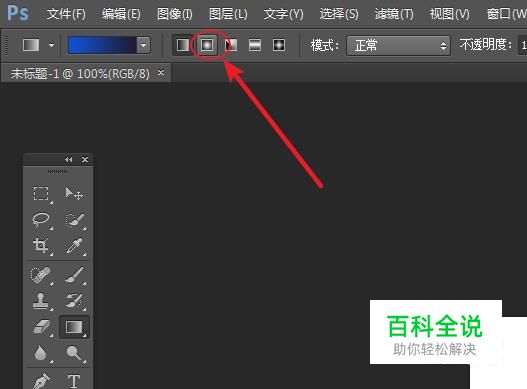This screenshot has height=389, width=527.
Task: Select the Move tool
Action: pyautogui.click(x=74, y=194)
